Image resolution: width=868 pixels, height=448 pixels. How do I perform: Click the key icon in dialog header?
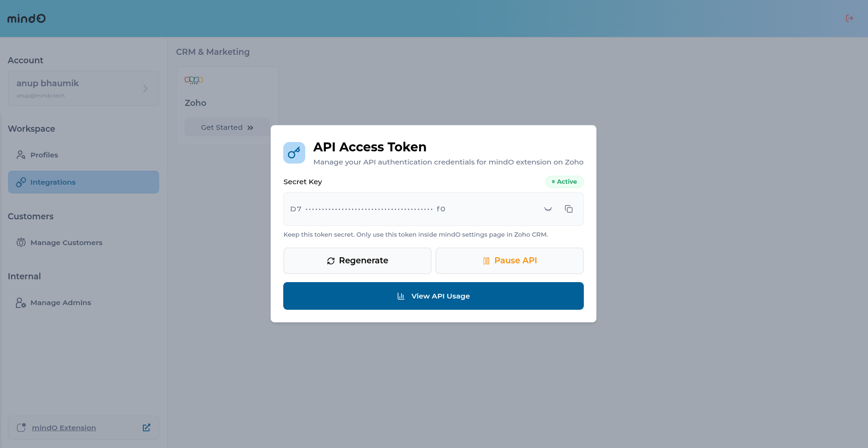pos(294,153)
